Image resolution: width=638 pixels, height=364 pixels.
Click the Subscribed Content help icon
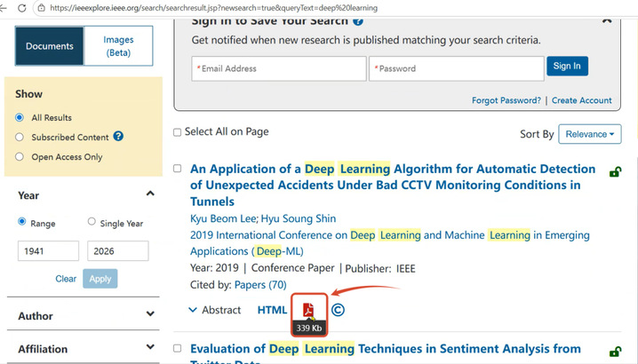[x=118, y=137]
